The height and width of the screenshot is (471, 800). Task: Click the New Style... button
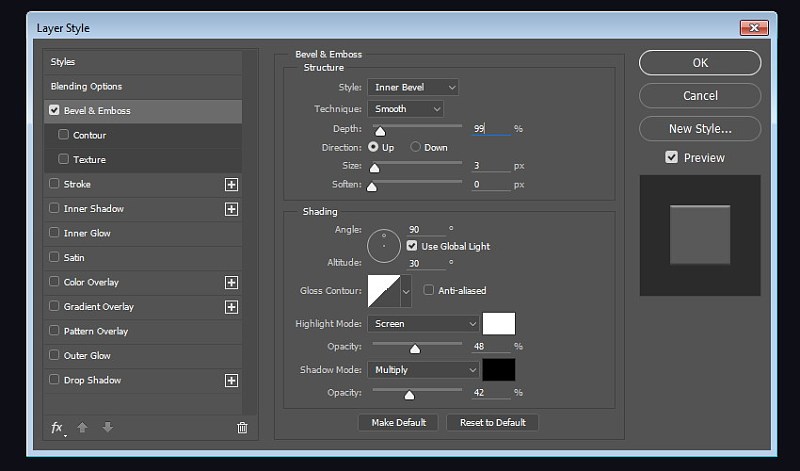point(700,129)
